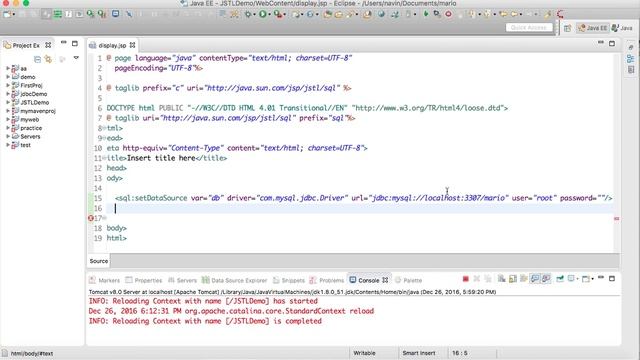Click the New toolbar icon
Image resolution: width=640 pixels, height=360 pixels.
[7, 14]
